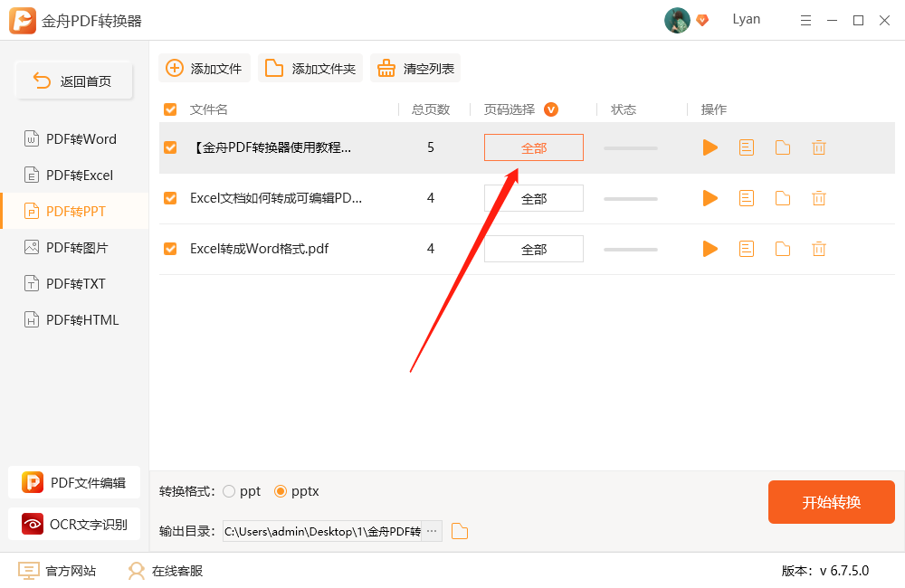
Task: Click progress bar of Excel文档如何转成可编辑PD row
Action: (630, 199)
